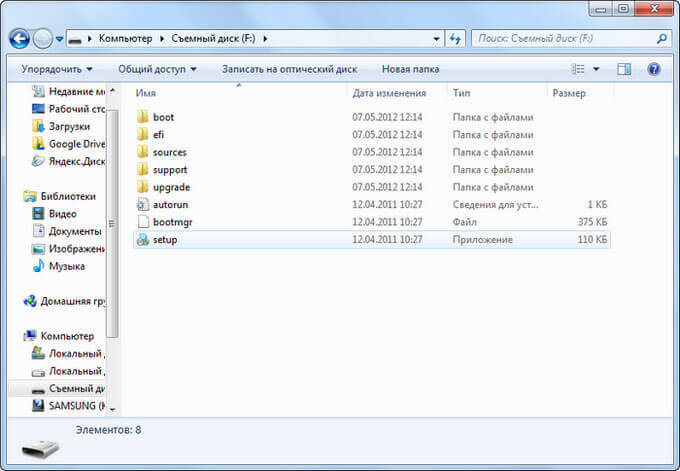Viewport: 680px width, 471px height.
Task: Sort by the Размер column header
Action: tap(569, 93)
